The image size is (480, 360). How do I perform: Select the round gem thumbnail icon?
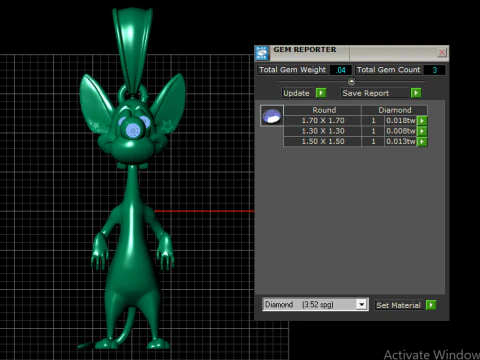(x=272, y=116)
